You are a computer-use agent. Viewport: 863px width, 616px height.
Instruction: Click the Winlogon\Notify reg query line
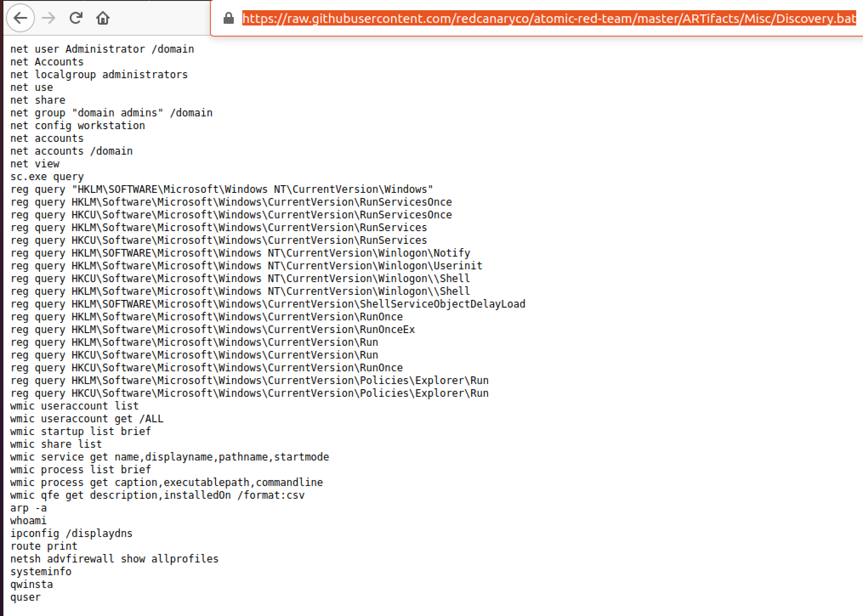tap(240, 253)
